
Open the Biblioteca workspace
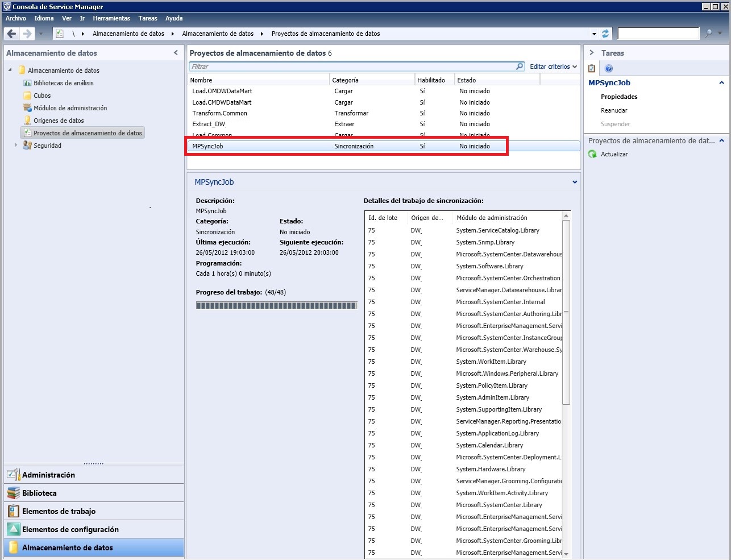coord(39,493)
